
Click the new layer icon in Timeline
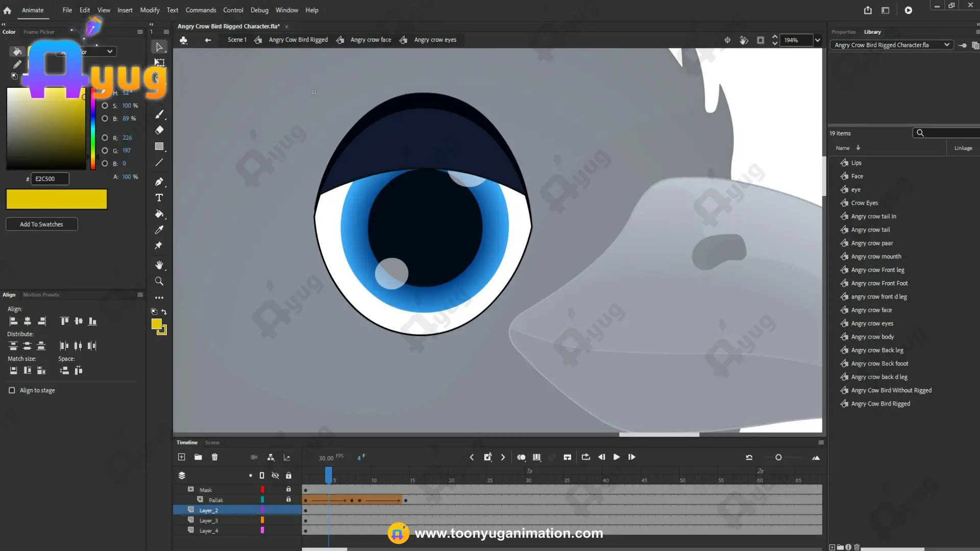tap(181, 457)
